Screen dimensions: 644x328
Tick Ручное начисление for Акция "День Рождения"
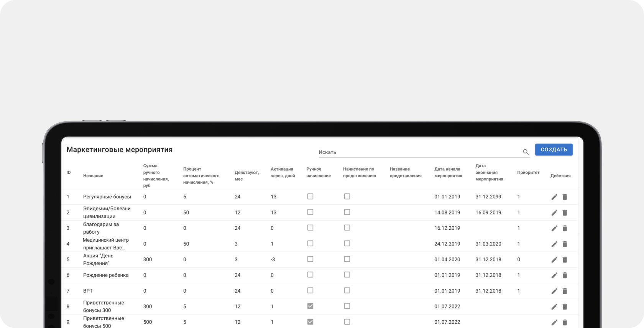[x=310, y=259]
